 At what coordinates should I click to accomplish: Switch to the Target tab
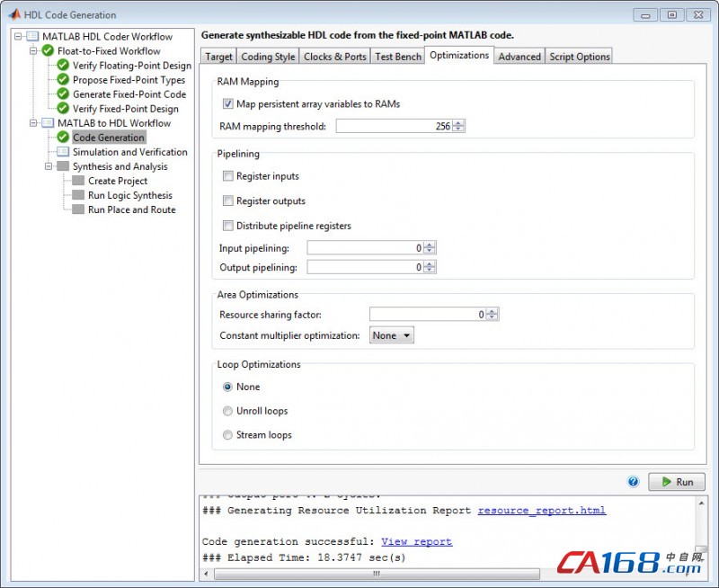point(218,57)
